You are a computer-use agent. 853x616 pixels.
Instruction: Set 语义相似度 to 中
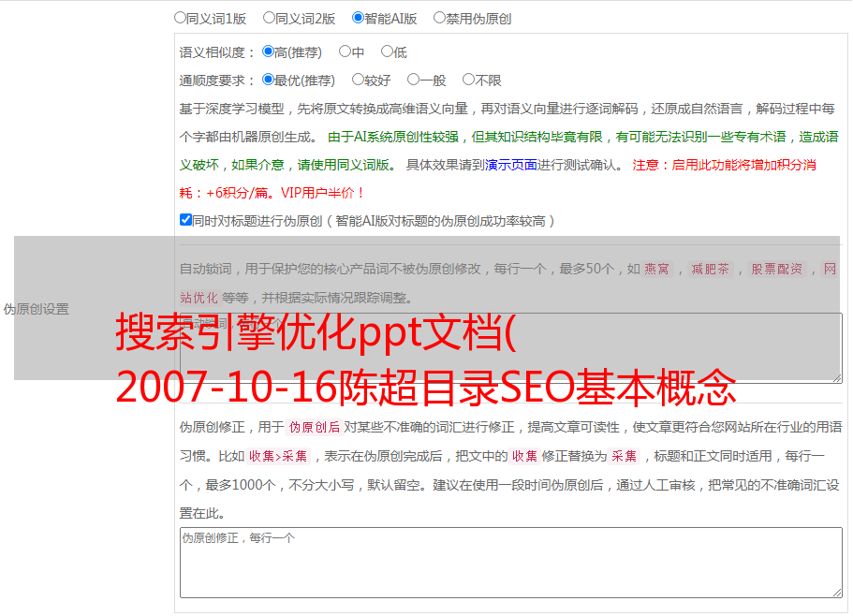point(345,51)
